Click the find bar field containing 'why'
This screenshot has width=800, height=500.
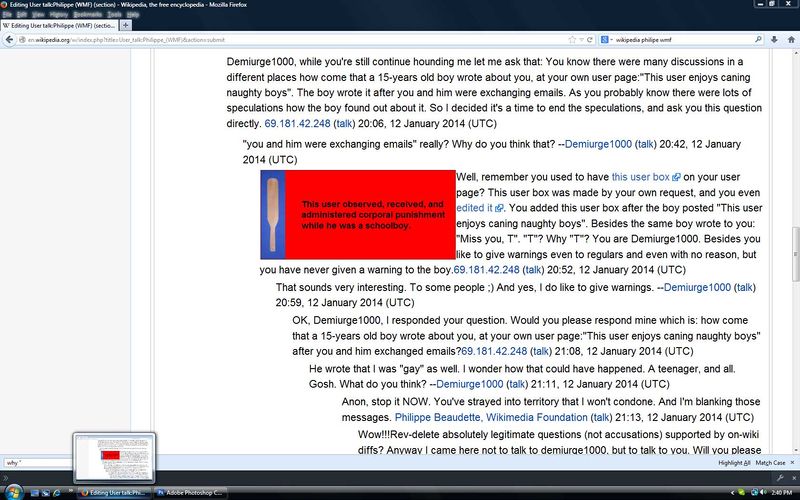point(37,463)
